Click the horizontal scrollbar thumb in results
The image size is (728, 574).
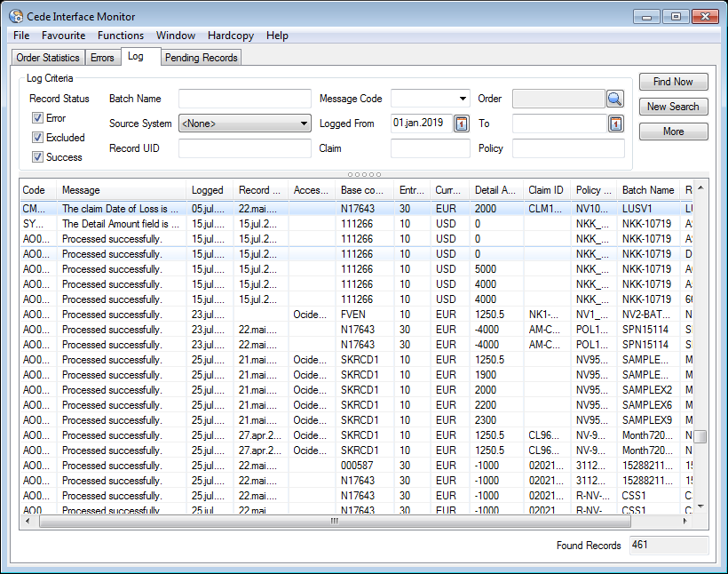(334, 522)
